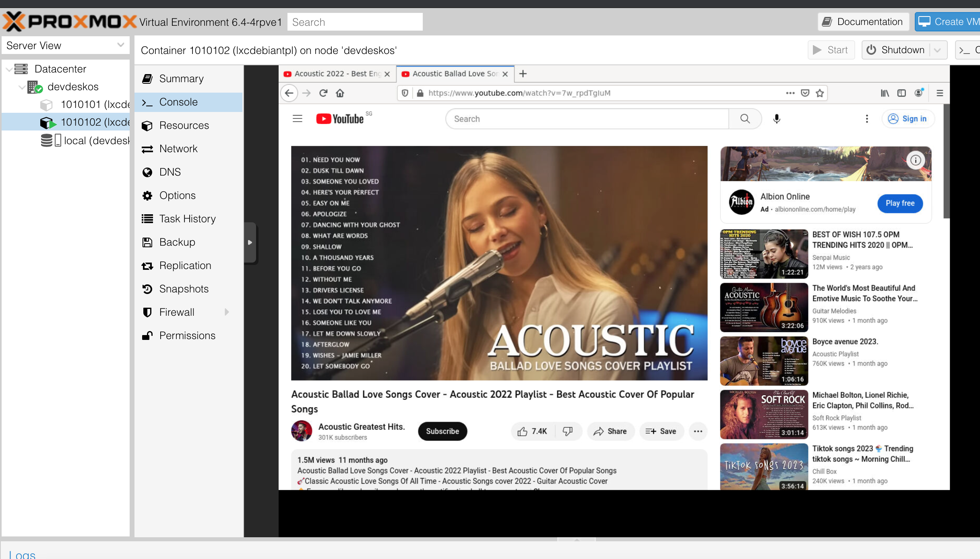
Task: Open the Resources section
Action: 188,125
